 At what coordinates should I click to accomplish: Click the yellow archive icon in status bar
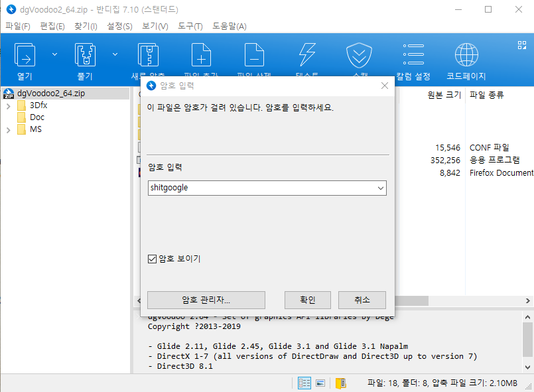pos(340,383)
